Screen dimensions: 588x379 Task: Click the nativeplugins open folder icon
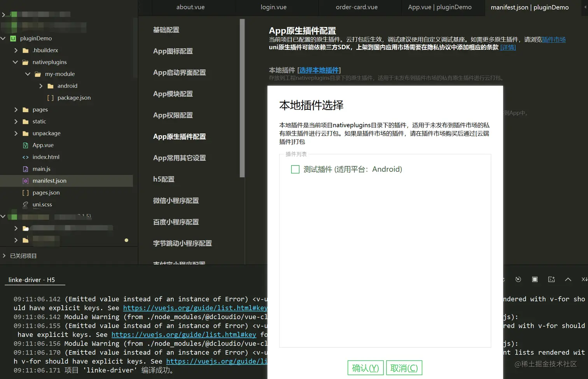[x=26, y=62]
